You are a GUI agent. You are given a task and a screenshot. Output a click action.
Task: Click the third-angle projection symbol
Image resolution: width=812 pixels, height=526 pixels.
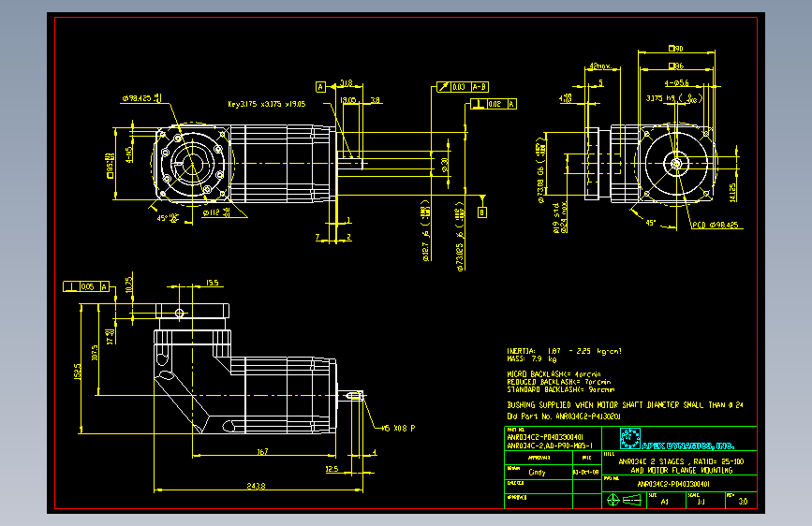point(624,500)
